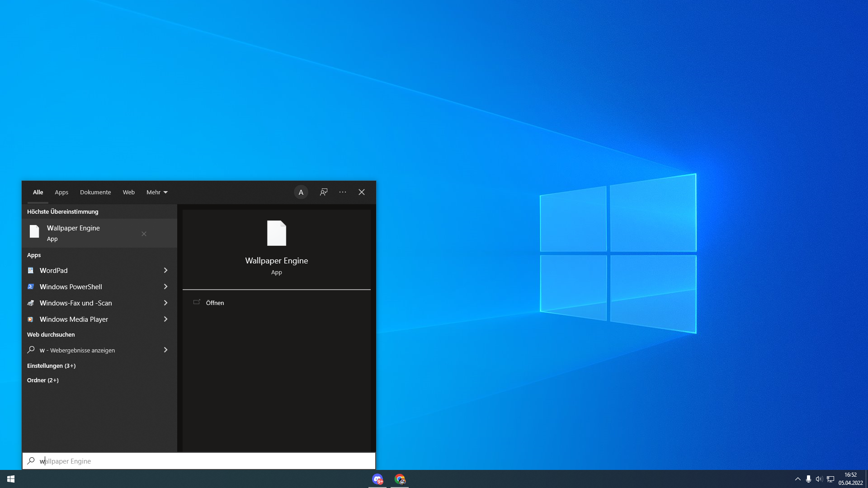Expand the WordPad result arrow
868x488 pixels.
click(165, 270)
